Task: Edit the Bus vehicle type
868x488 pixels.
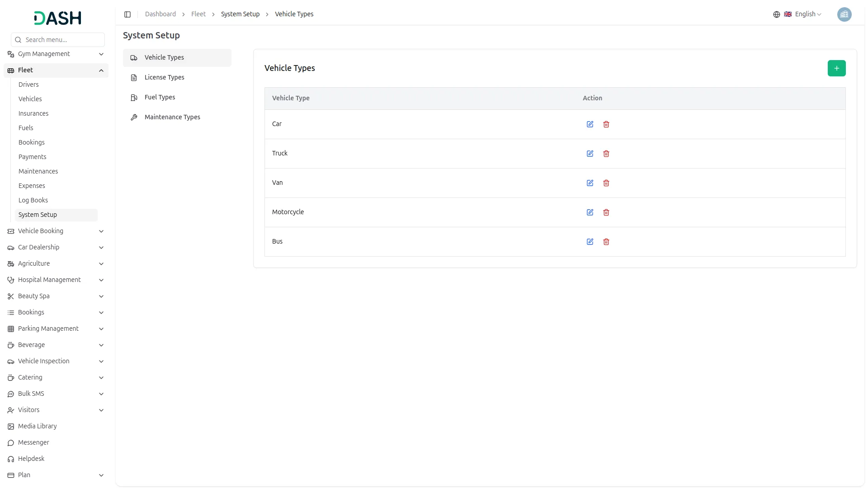Action: pyautogui.click(x=590, y=242)
